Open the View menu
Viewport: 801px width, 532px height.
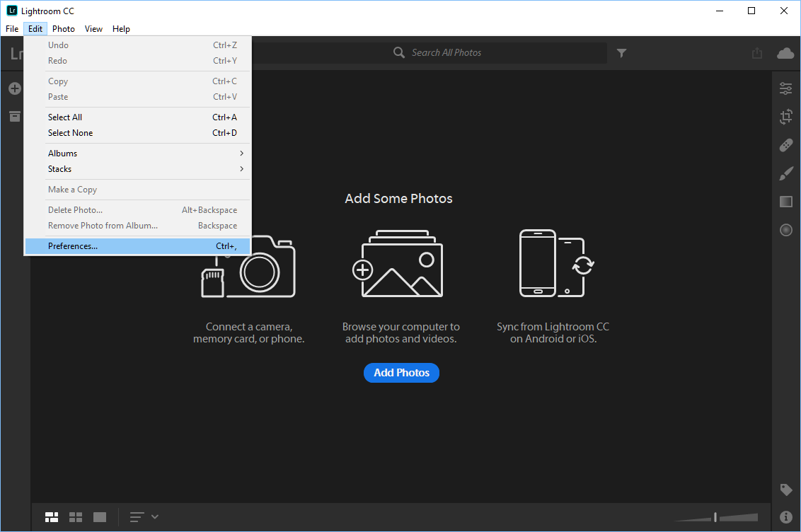(93, 28)
